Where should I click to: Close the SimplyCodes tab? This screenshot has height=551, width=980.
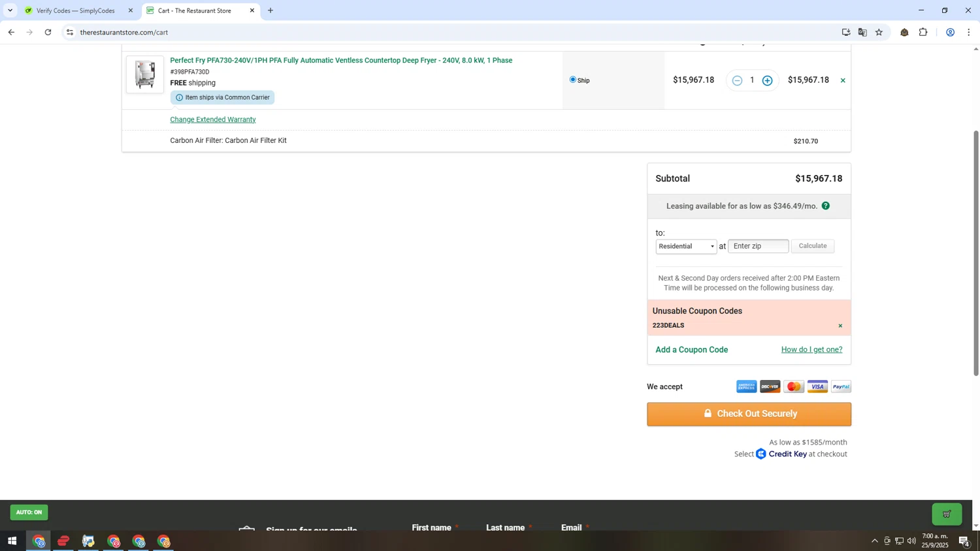131,10
